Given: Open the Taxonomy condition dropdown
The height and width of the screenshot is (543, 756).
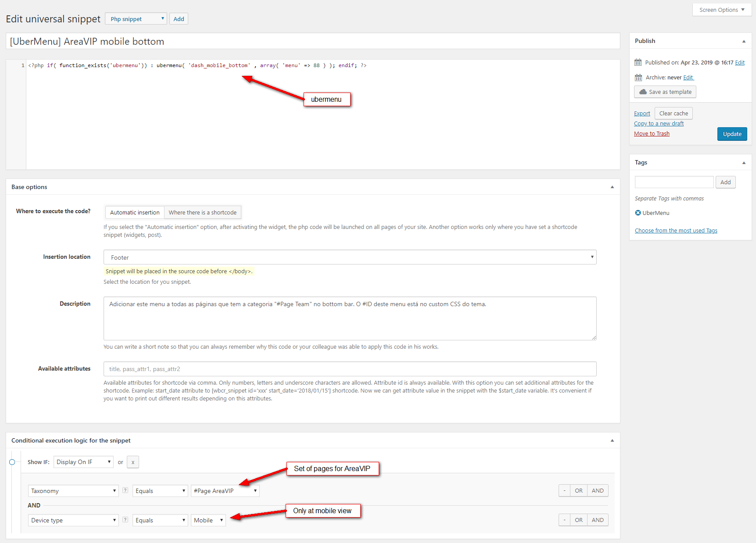Looking at the screenshot, I should (73, 491).
